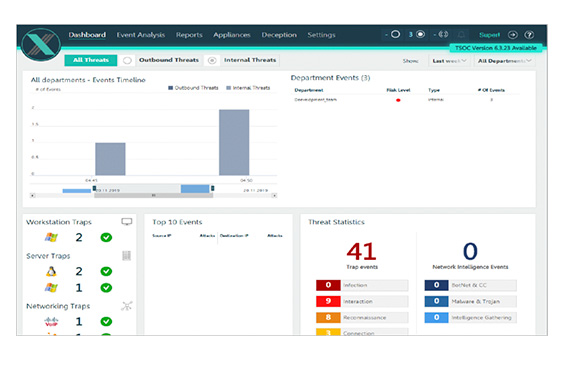Switch to the Appliances tab
565x379 pixels.
click(x=232, y=35)
